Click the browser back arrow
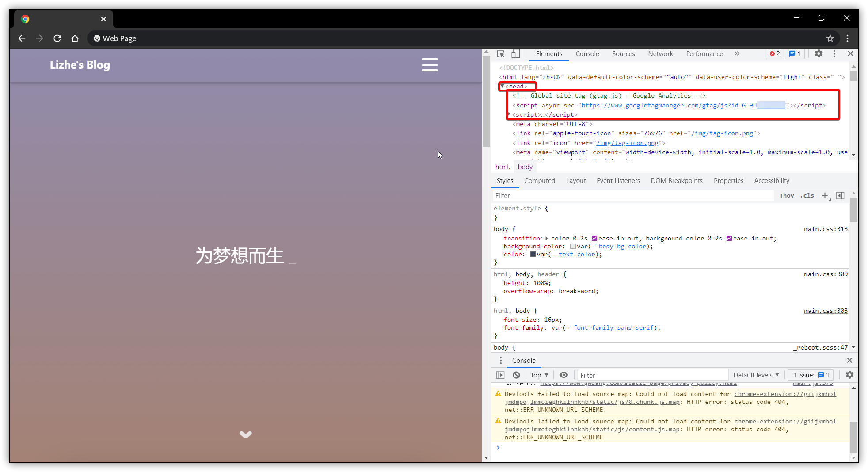Screen dimensions: 868x472 click(x=22, y=38)
